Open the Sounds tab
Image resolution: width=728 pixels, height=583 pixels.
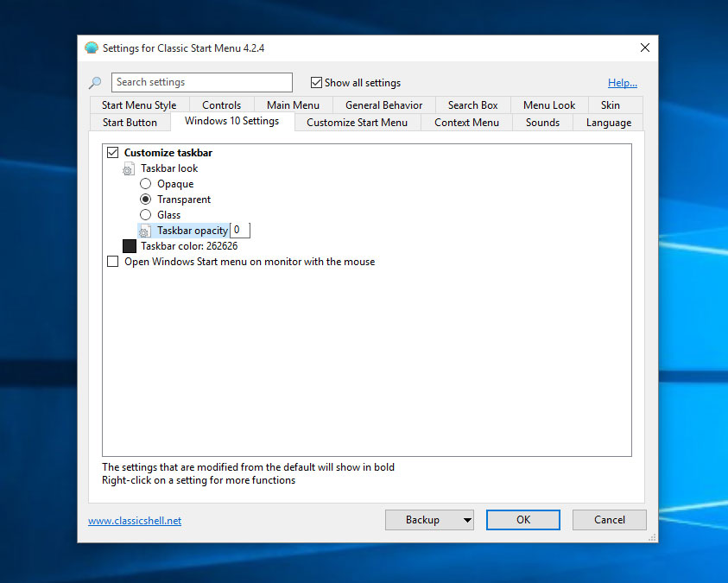pyautogui.click(x=542, y=123)
